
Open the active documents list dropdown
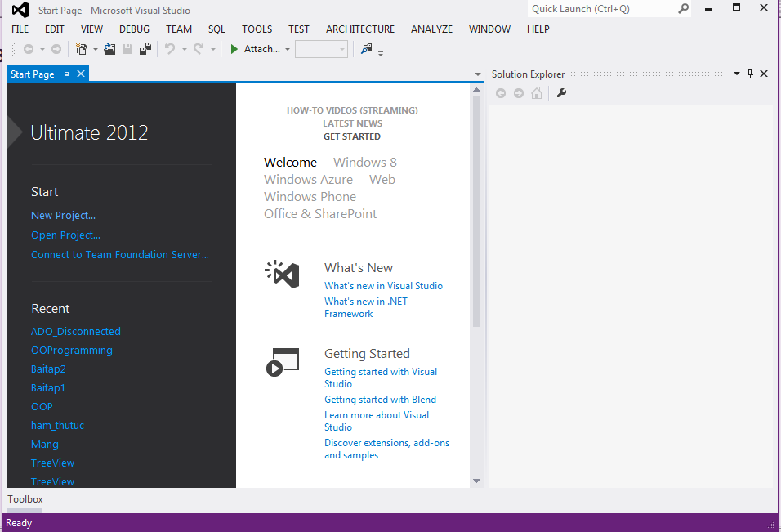(x=478, y=74)
